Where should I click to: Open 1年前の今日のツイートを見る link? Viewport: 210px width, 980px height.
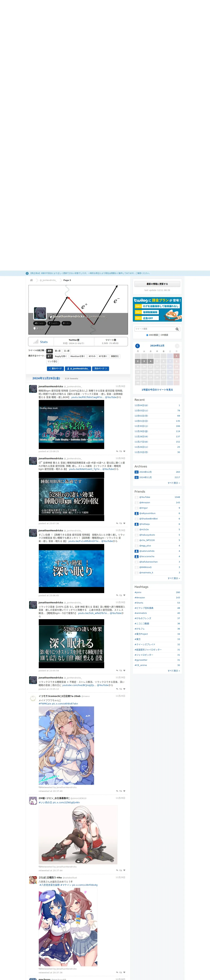point(157,390)
